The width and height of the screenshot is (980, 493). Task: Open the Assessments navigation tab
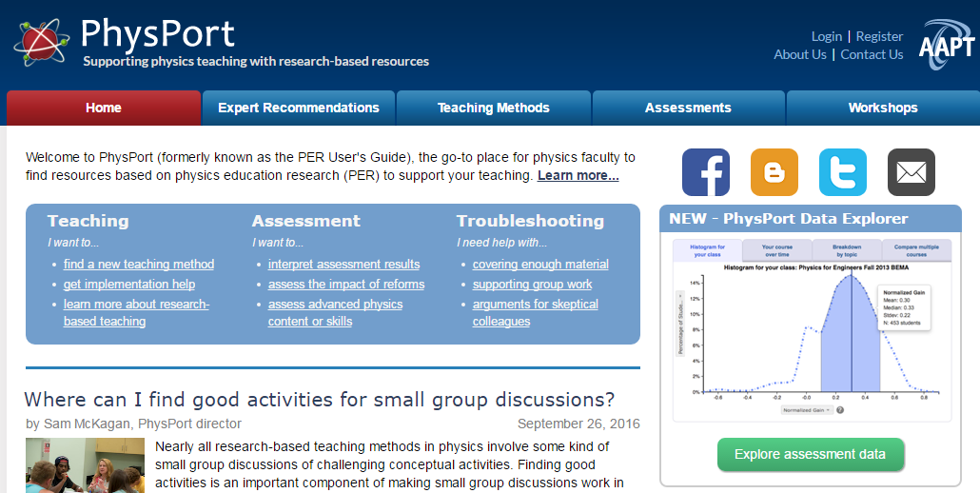tap(687, 108)
